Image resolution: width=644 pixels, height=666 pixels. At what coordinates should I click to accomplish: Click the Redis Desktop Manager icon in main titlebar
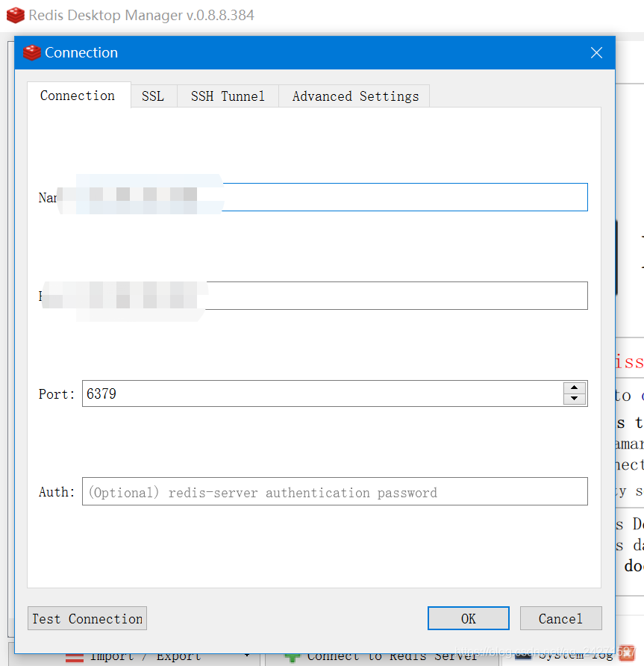(x=14, y=14)
